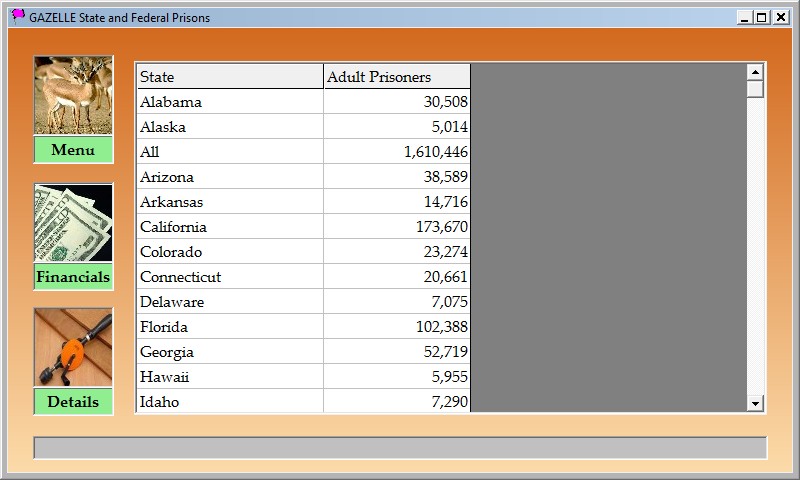Open the Menu button
Viewport: 800px width, 480px height.
coord(73,150)
